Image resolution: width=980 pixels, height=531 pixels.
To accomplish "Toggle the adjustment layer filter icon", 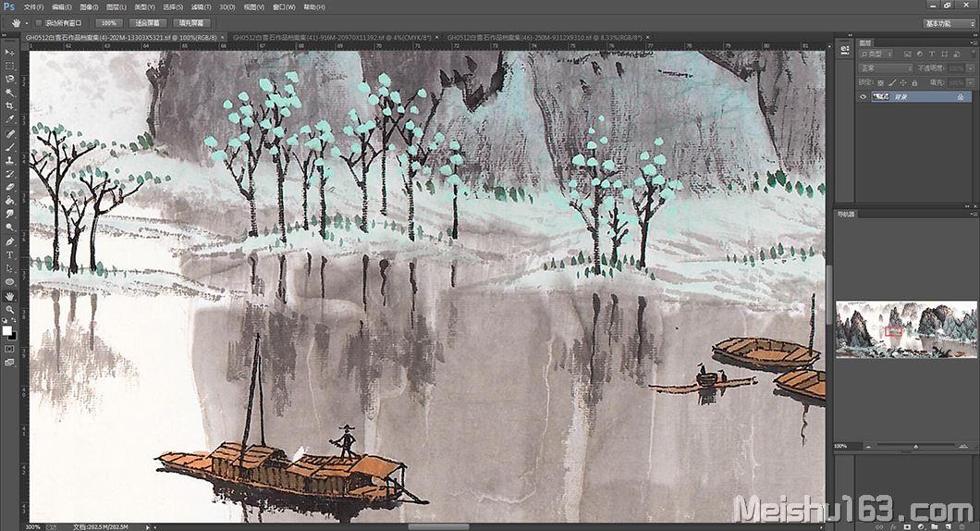I will tap(919, 55).
